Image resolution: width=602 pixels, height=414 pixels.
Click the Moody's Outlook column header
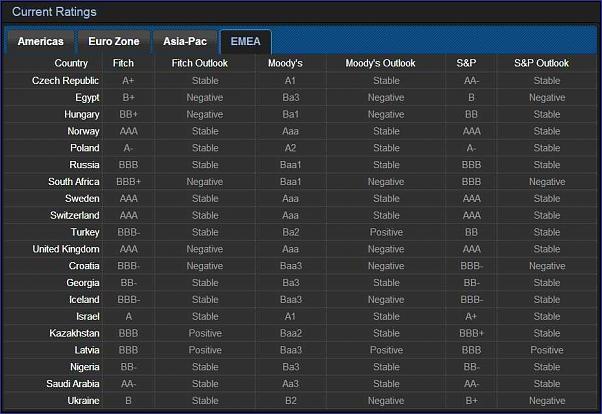380,63
